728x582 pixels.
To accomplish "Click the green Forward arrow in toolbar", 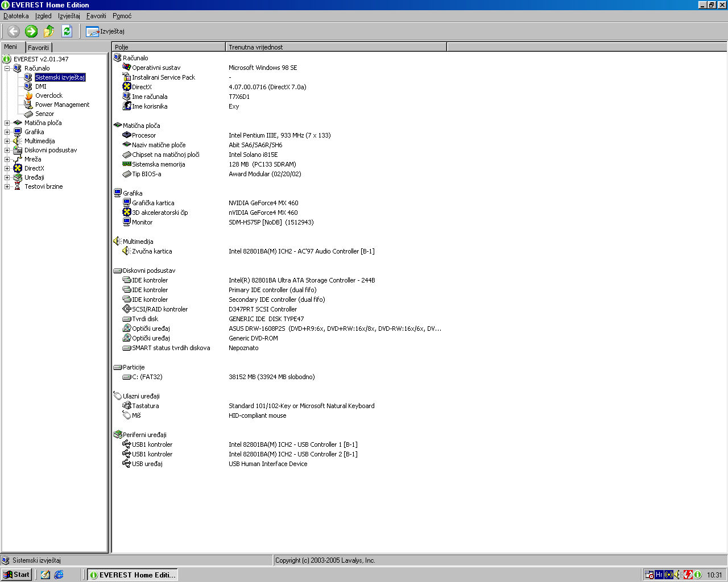I will click(x=31, y=31).
